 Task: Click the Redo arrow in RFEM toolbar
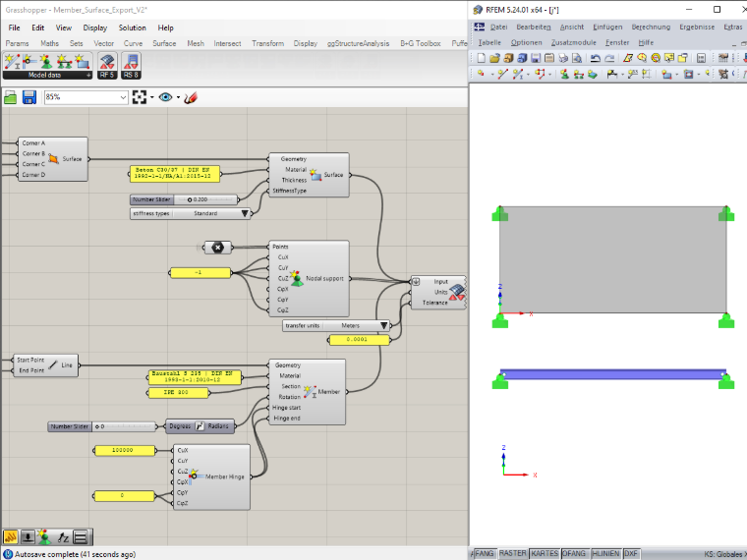[x=609, y=58]
